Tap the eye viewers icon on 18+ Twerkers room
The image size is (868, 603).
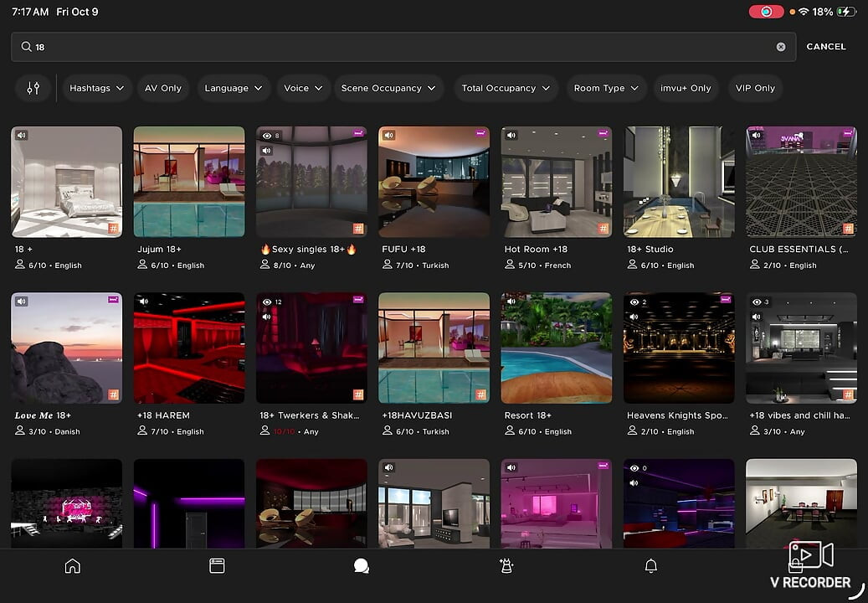point(267,301)
